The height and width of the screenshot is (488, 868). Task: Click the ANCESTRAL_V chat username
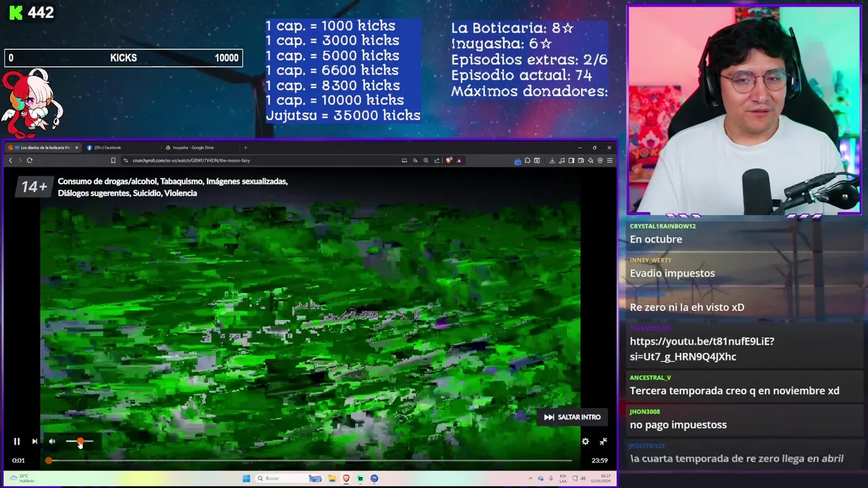coord(650,378)
